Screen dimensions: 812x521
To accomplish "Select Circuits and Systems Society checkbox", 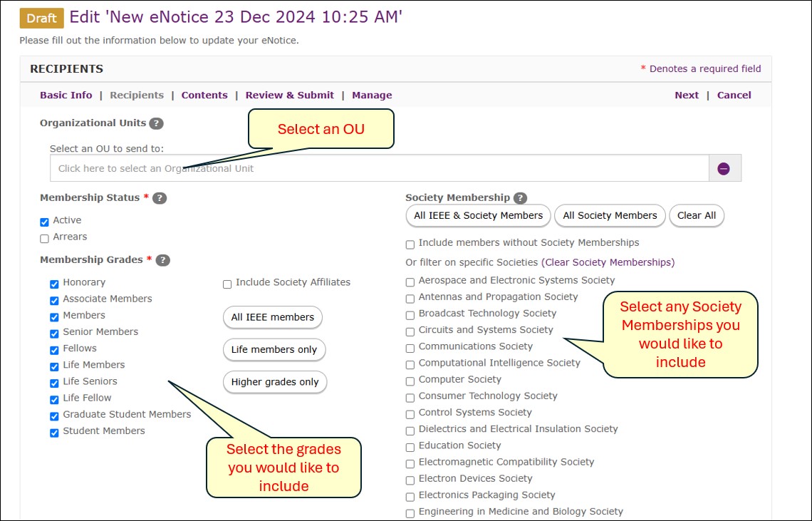I will pos(410,332).
